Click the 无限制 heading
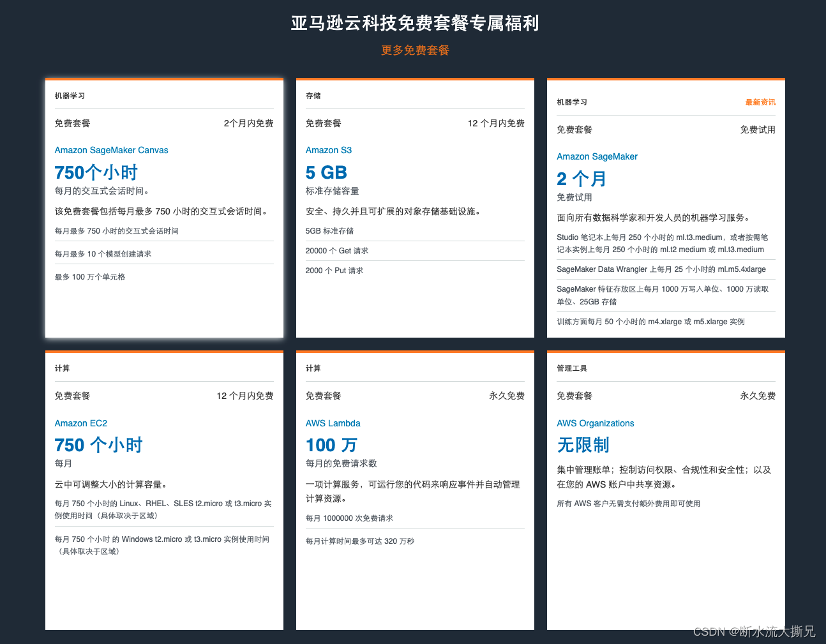826x644 pixels. pyautogui.click(x=583, y=445)
